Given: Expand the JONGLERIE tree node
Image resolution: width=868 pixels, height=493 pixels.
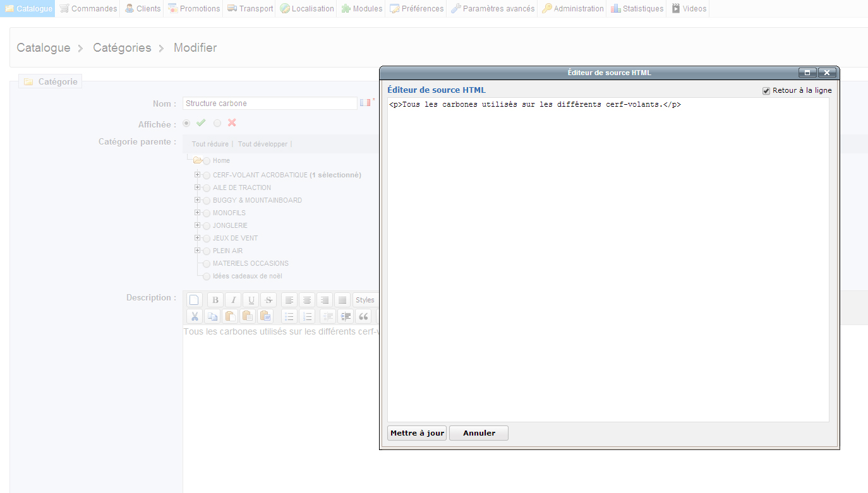Looking at the screenshot, I should pos(198,225).
